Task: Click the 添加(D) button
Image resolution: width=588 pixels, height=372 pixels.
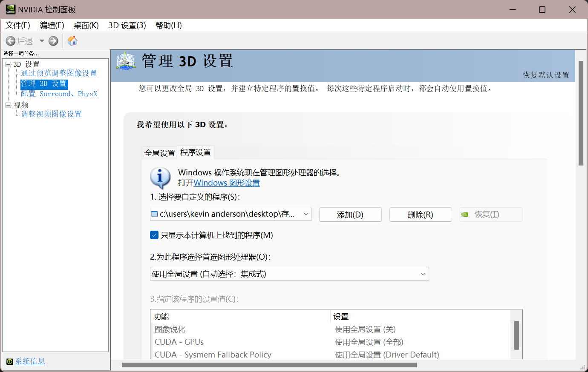Action: 350,215
